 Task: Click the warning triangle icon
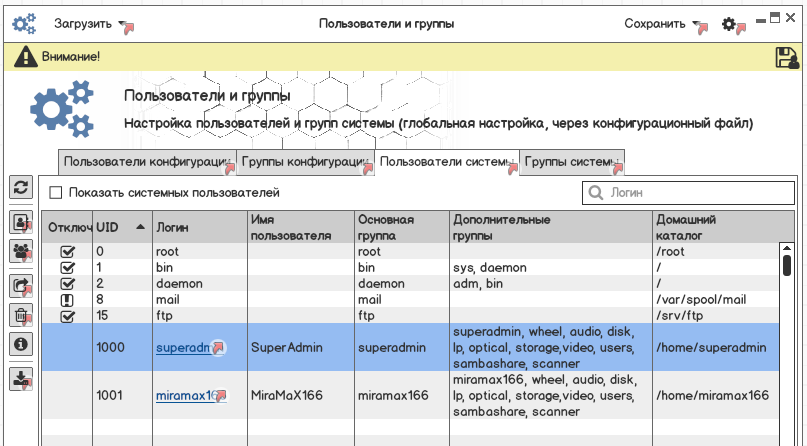[25, 57]
